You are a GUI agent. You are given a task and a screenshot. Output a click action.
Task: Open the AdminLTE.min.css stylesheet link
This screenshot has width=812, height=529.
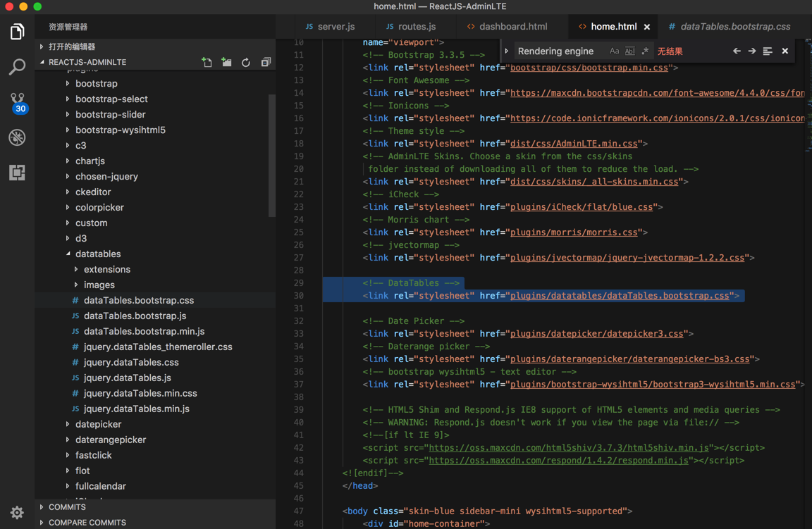[x=573, y=144]
